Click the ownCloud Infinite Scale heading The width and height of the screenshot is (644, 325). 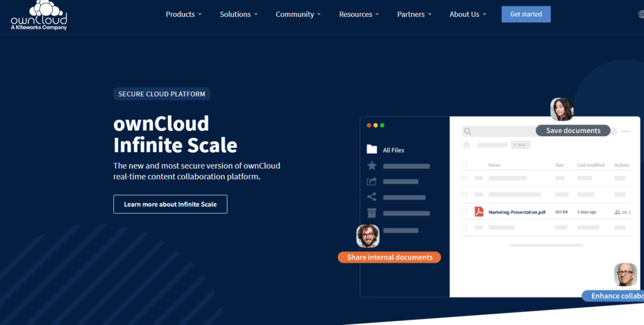point(175,134)
